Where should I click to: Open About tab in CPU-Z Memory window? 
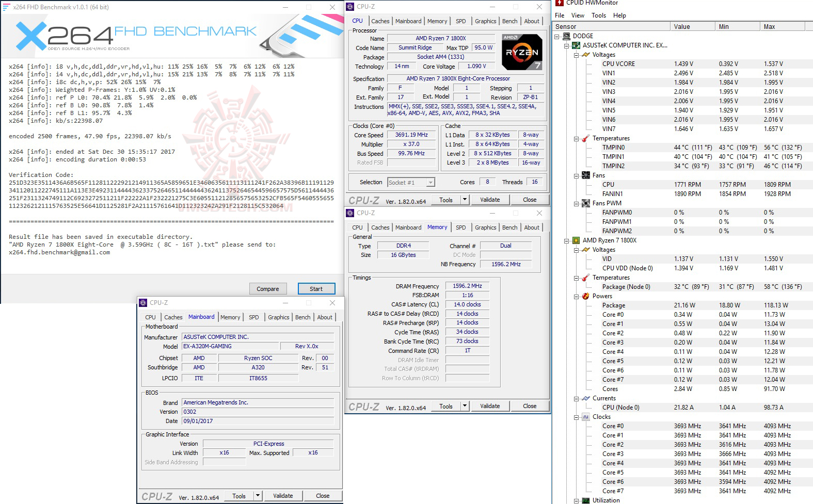532,227
